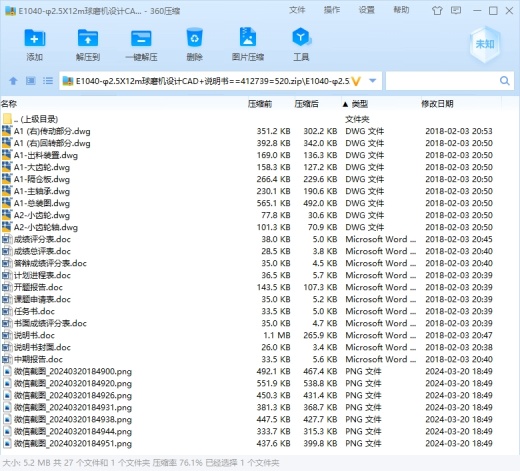The image size is (520, 471).
Task: Click the 添加 (Add) toolbar icon
Action: 35,38
